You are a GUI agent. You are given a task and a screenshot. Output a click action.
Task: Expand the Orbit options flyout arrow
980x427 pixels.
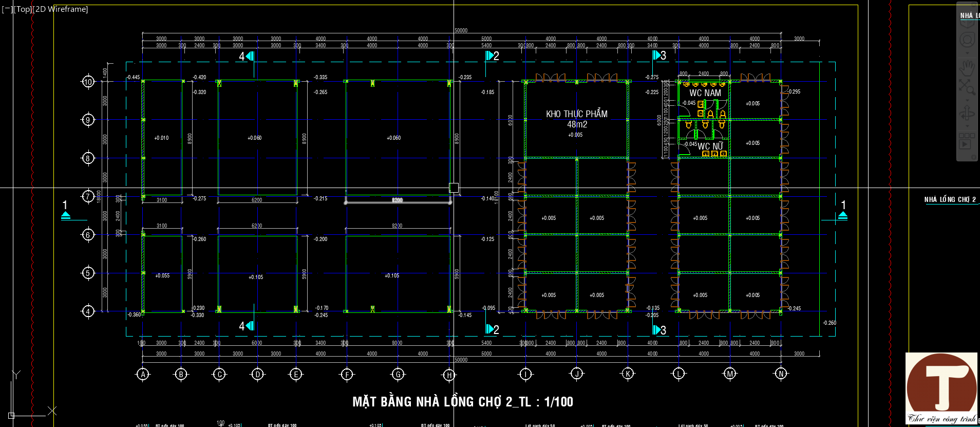967,126
